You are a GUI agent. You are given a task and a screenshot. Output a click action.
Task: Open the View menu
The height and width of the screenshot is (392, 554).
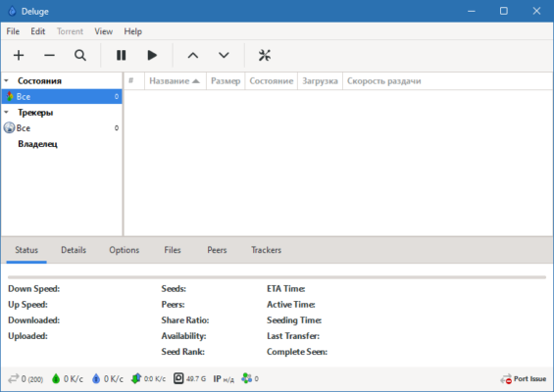point(104,31)
